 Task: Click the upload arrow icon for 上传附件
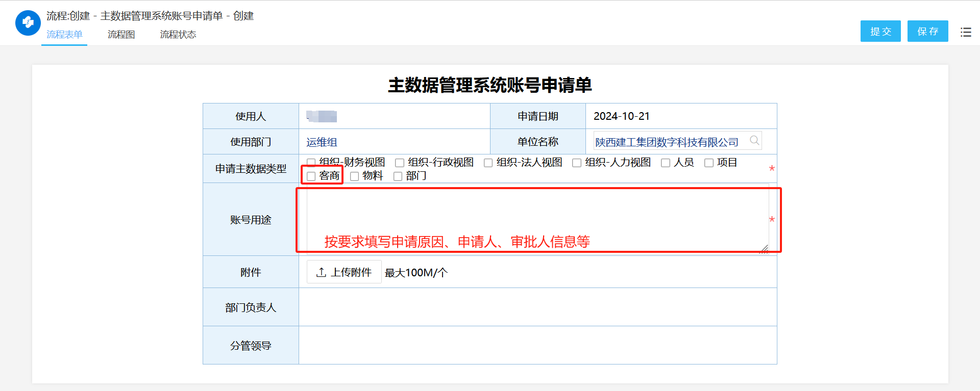pos(321,272)
